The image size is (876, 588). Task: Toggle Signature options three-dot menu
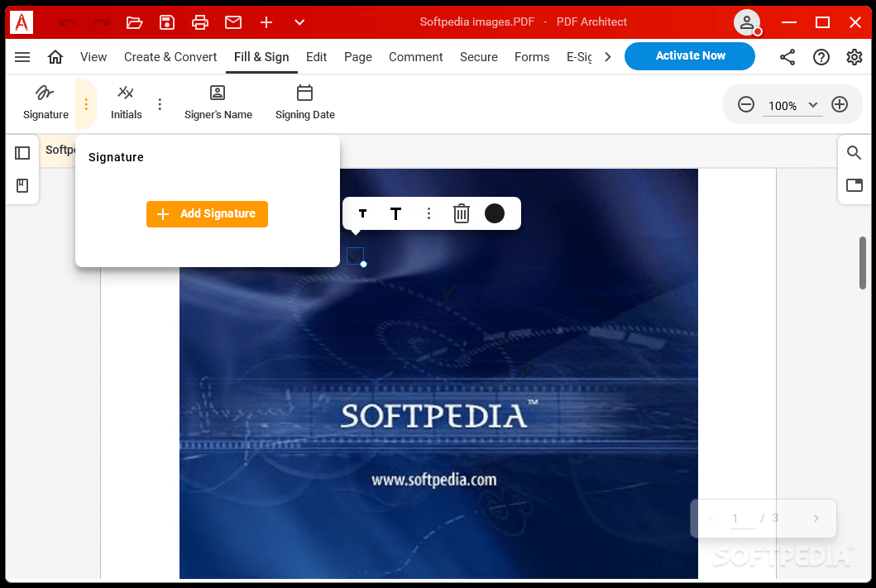coord(86,104)
